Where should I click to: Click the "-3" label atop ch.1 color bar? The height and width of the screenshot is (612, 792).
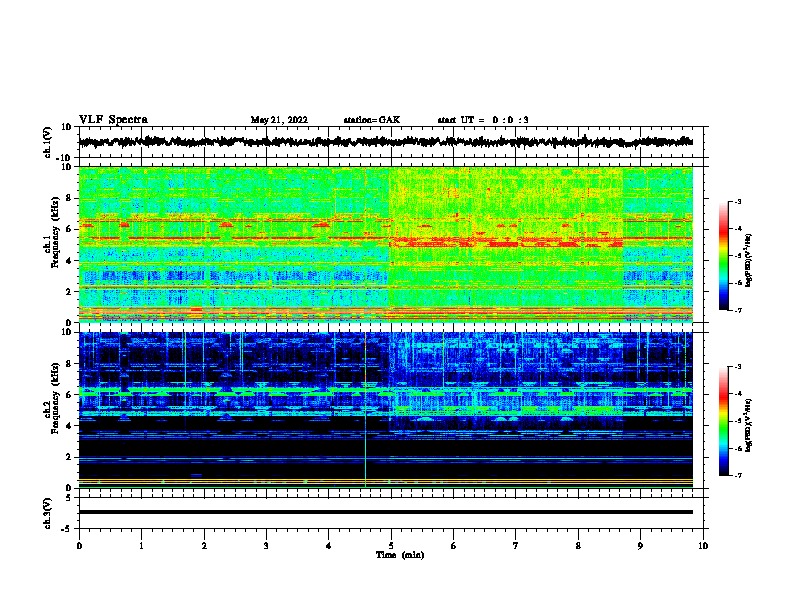[737, 202]
